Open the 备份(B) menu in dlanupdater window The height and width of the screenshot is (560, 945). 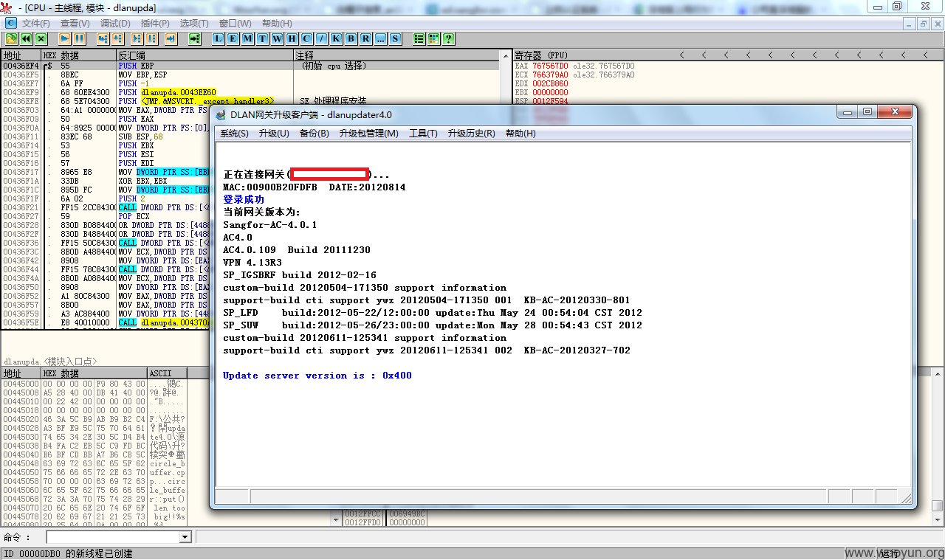pyautogui.click(x=314, y=134)
